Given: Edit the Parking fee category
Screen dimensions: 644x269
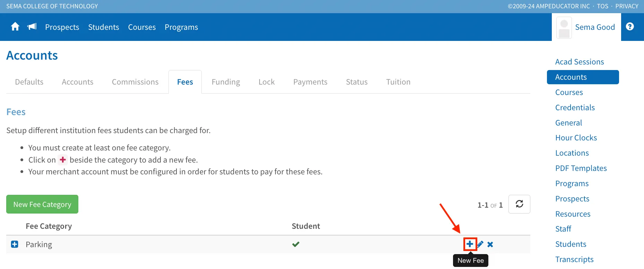Looking at the screenshot, I should point(480,244).
